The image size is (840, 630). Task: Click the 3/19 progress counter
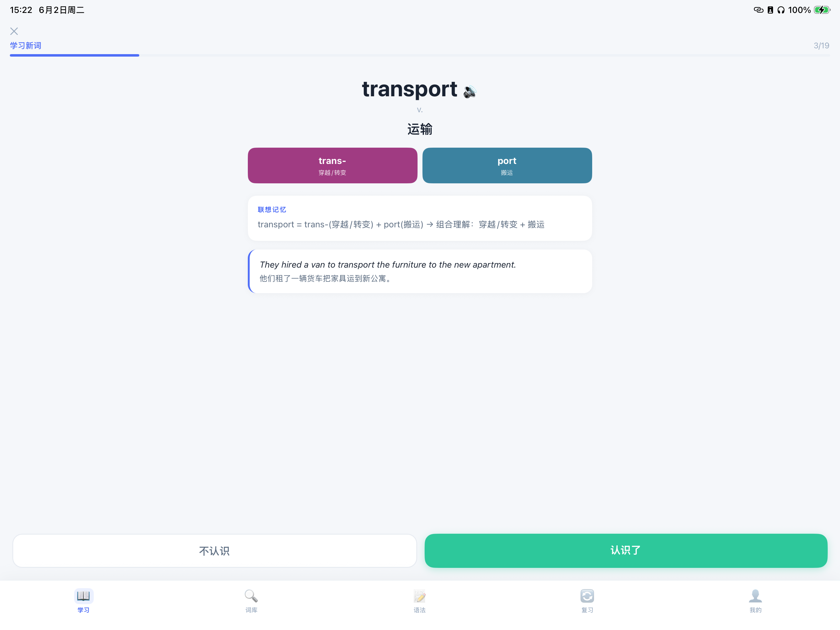coord(821,46)
